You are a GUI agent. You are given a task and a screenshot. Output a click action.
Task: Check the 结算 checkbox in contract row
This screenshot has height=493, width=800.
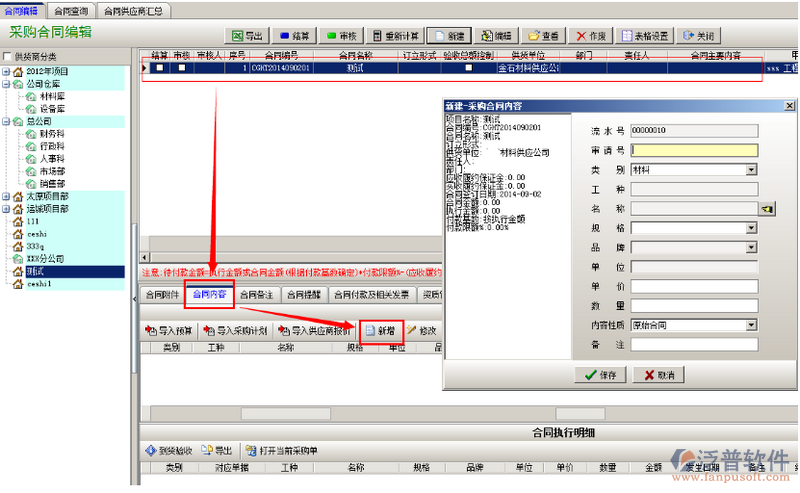[160, 68]
